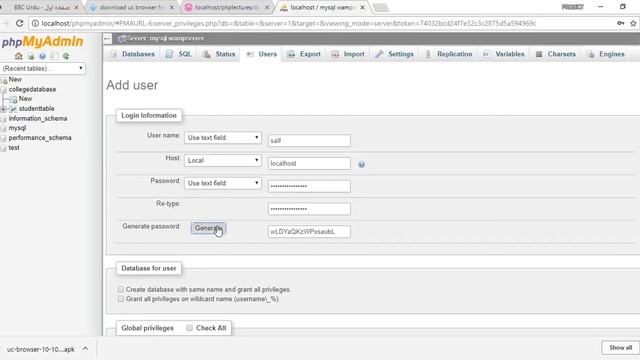Click the browser address bar URL

(289, 23)
